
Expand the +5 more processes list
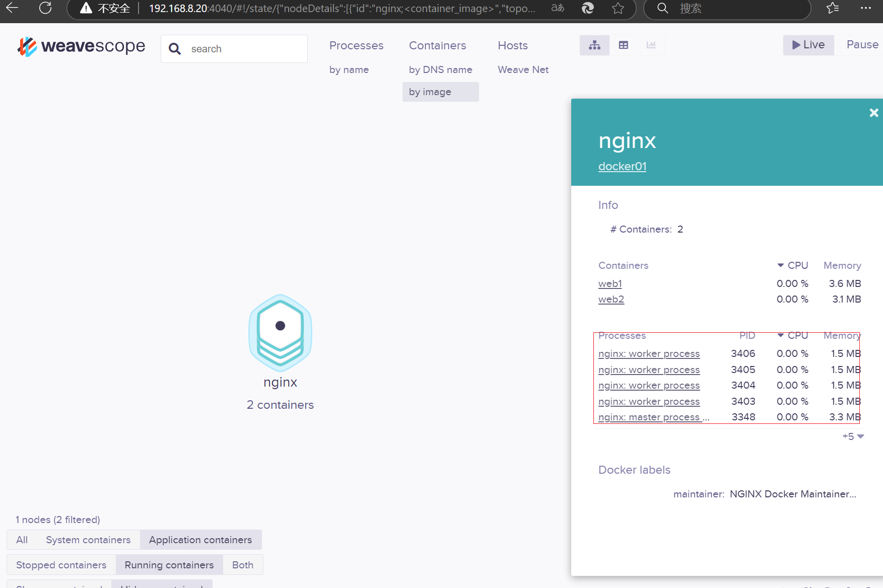click(x=853, y=436)
